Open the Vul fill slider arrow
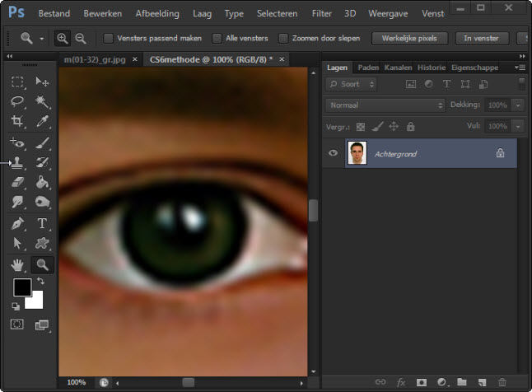 pyautogui.click(x=518, y=127)
